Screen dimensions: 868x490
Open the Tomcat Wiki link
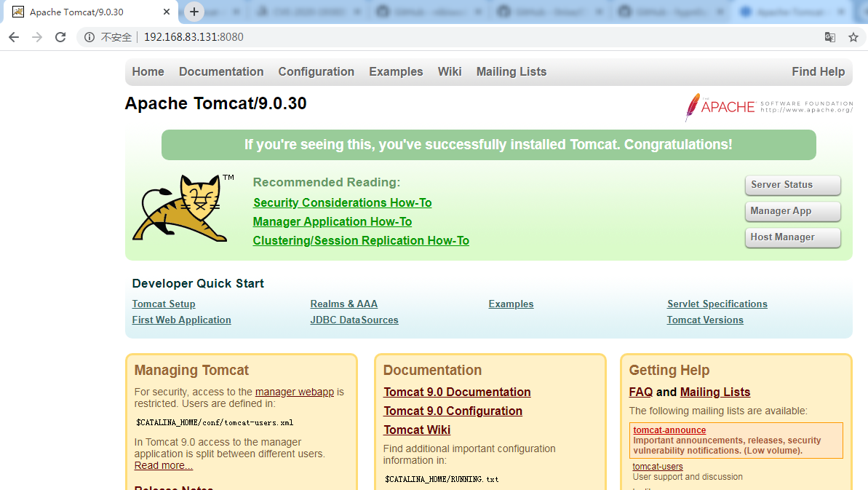pos(417,430)
